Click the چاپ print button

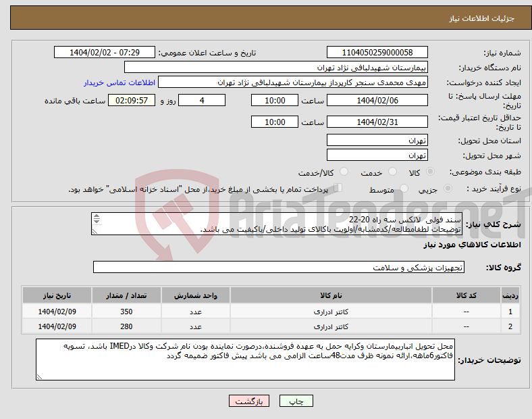296,401
